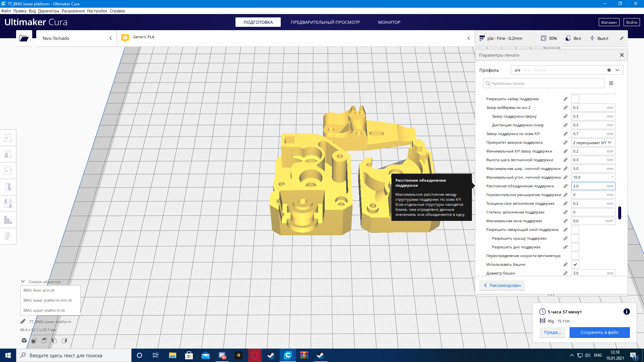Open the Приоритет зазоров поддержки dropdown

(x=593, y=142)
